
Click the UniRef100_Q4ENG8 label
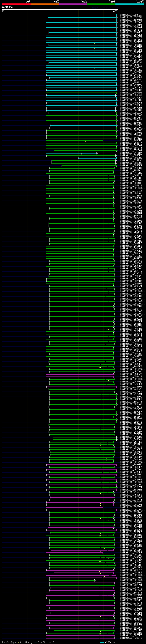[131, 480]
